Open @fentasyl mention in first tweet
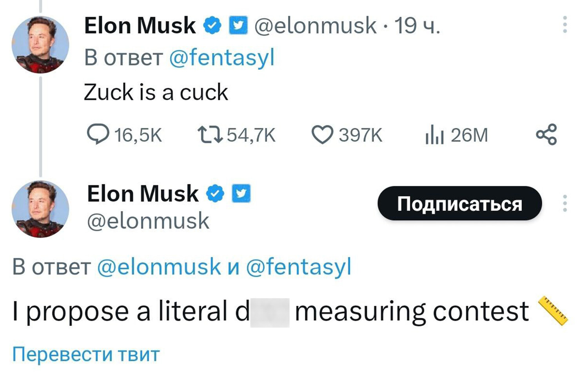Screen dimensions: 588x392 click(x=221, y=58)
